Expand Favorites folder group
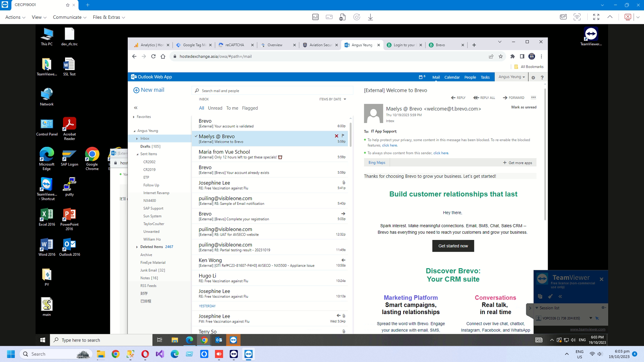644x362 pixels. click(134, 117)
